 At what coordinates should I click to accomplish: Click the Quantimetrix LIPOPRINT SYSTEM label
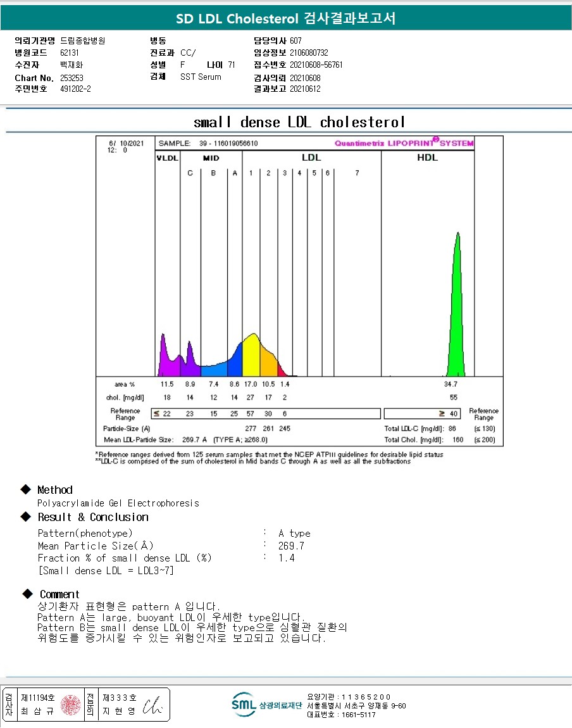404,144
